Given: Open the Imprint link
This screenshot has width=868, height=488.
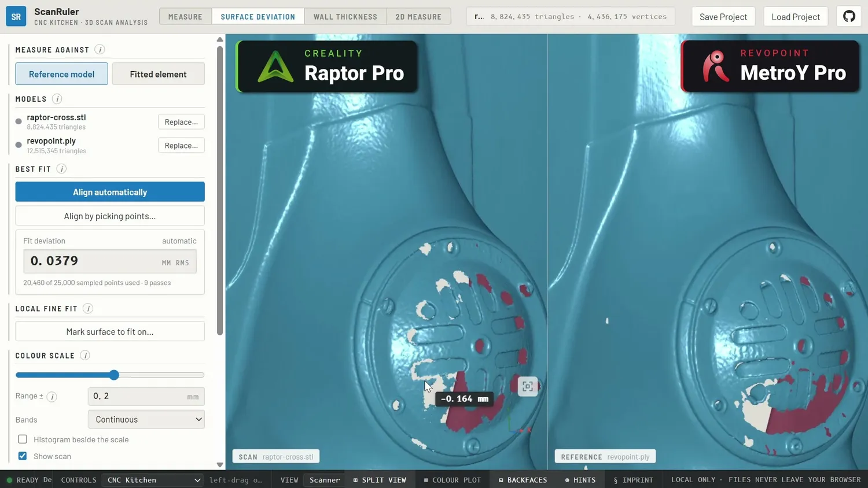Looking at the screenshot, I should [633, 480].
